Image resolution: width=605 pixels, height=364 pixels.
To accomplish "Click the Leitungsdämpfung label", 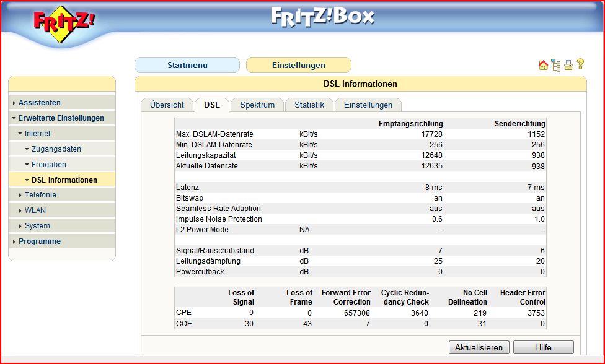I will pyautogui.click(x=208, y=261).
